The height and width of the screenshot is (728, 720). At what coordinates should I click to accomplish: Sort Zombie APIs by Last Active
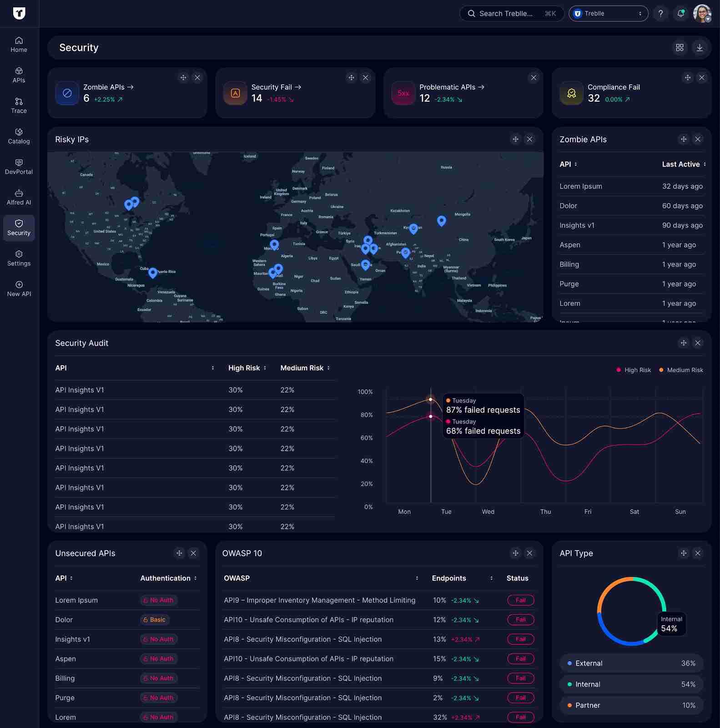point(684,164)
